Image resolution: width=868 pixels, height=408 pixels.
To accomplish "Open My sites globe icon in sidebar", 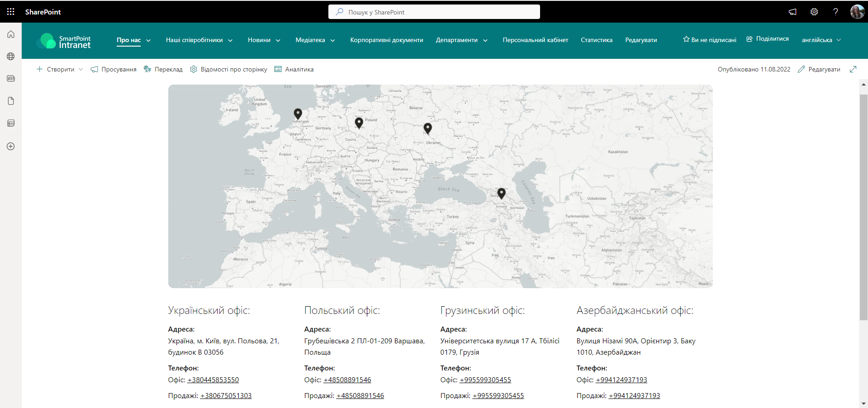I will (x=11, y=57).
